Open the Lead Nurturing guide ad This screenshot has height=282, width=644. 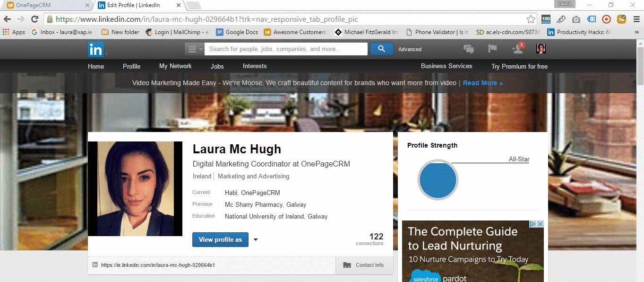473,251
